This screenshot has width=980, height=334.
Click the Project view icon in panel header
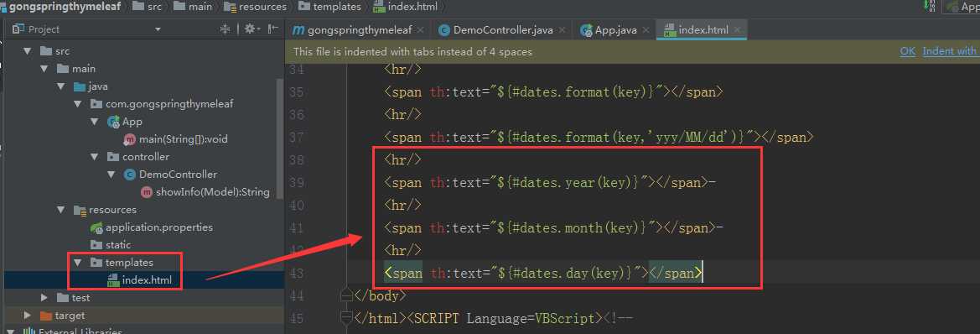(x=18, y=29)
